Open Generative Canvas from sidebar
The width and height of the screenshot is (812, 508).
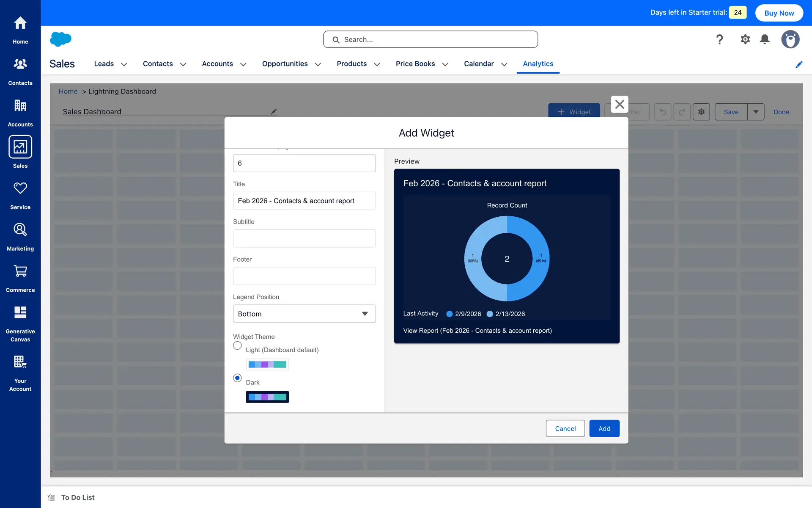tap(20, 312)
